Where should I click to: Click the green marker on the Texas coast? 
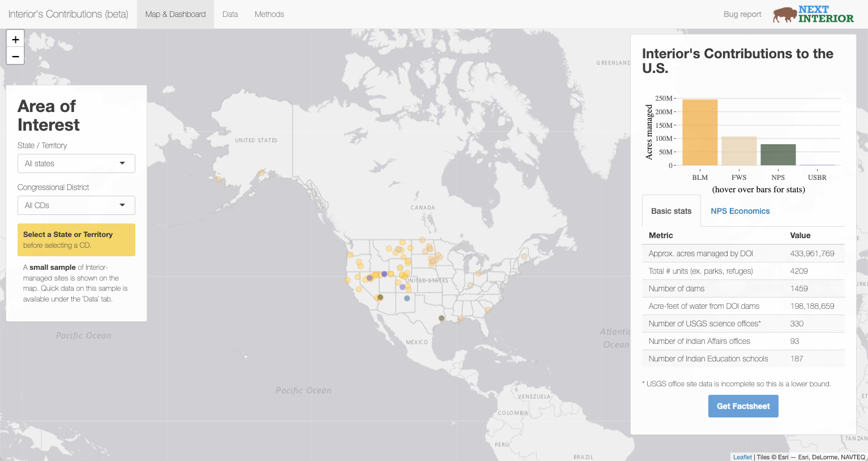442,318
